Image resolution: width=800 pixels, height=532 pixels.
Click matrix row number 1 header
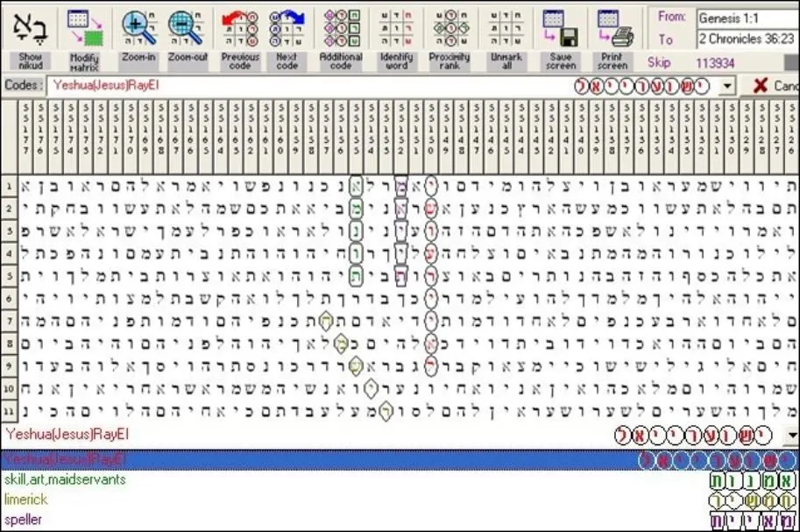click(x=9, y=187)
